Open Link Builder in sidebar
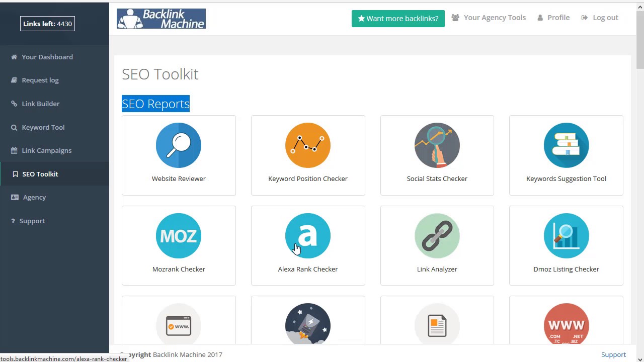The height and width of the screenshot is (362, 644). coord(41,104)
